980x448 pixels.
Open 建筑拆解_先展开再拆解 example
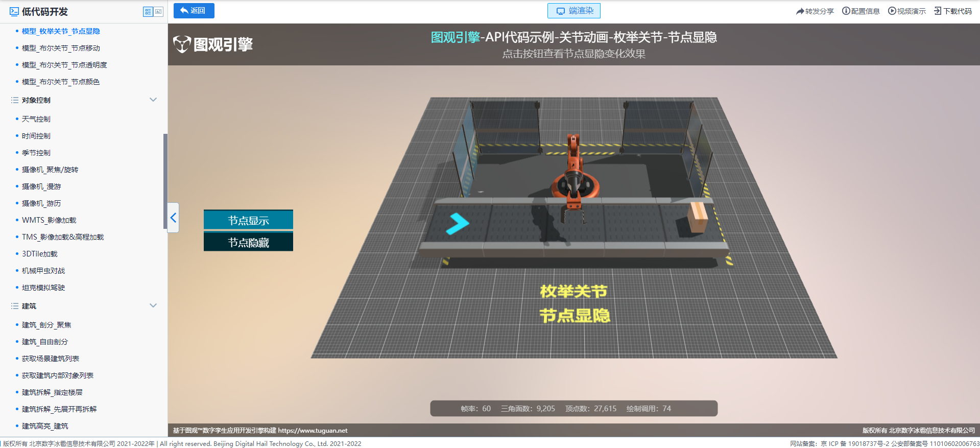(x=59, y=409)
